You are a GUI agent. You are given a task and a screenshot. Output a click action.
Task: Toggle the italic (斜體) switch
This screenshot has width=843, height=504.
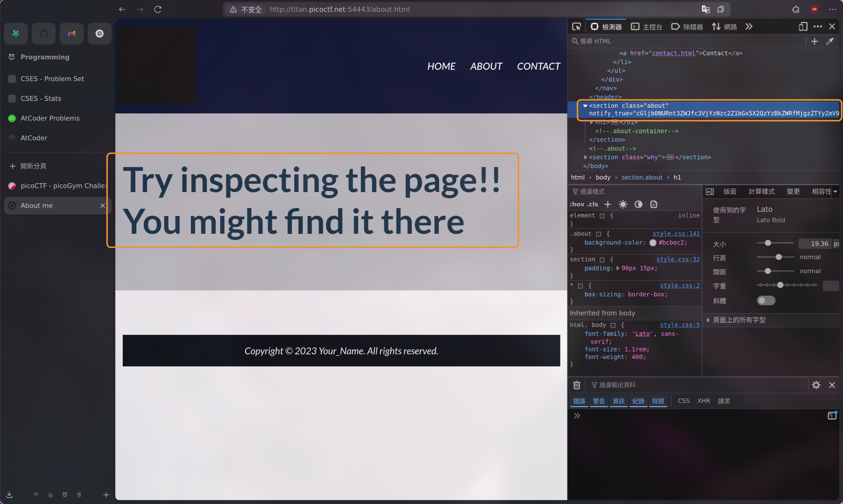(x=766, y=301)
